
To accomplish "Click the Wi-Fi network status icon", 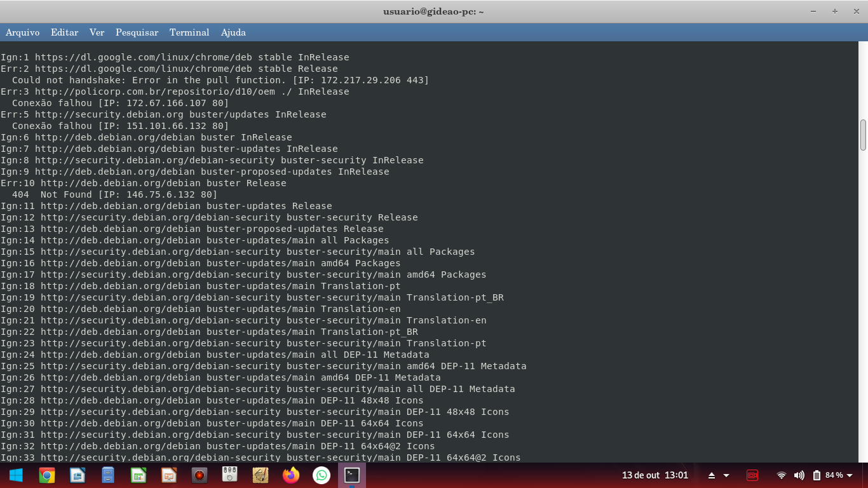I will [782, 475].
